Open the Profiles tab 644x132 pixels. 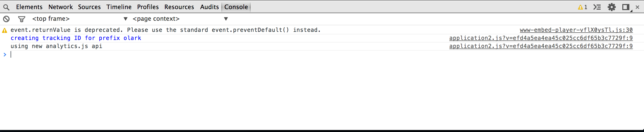pyautogui.click(x=148, y=7)
